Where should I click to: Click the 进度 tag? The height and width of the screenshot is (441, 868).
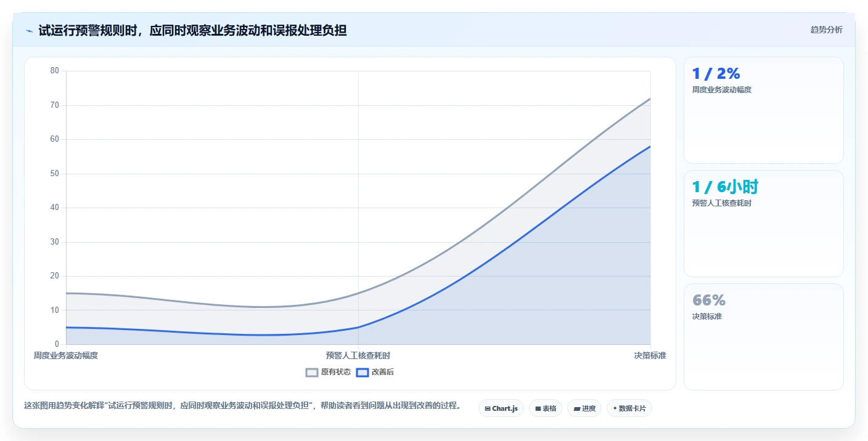[x=584, y=408]
